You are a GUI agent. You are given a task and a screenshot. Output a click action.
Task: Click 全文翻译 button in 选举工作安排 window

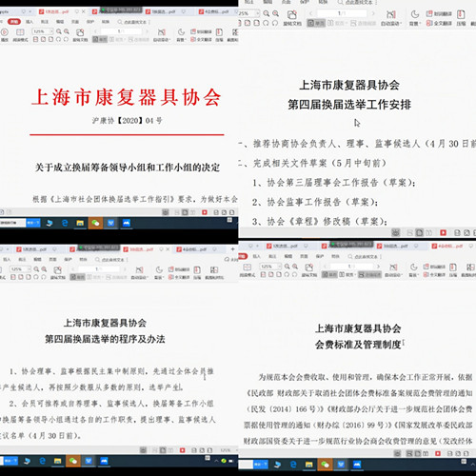tap(439, 23)
